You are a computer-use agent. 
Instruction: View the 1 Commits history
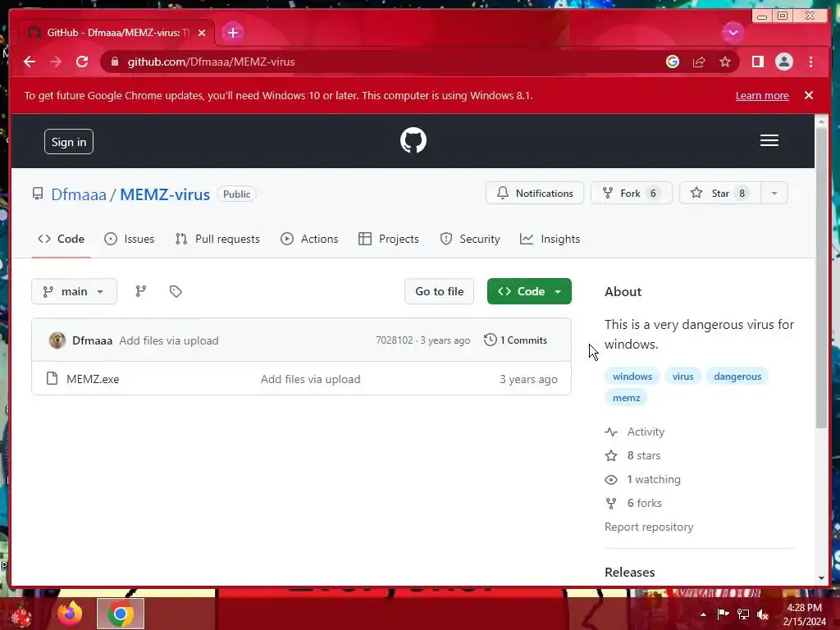coord(515,340)
